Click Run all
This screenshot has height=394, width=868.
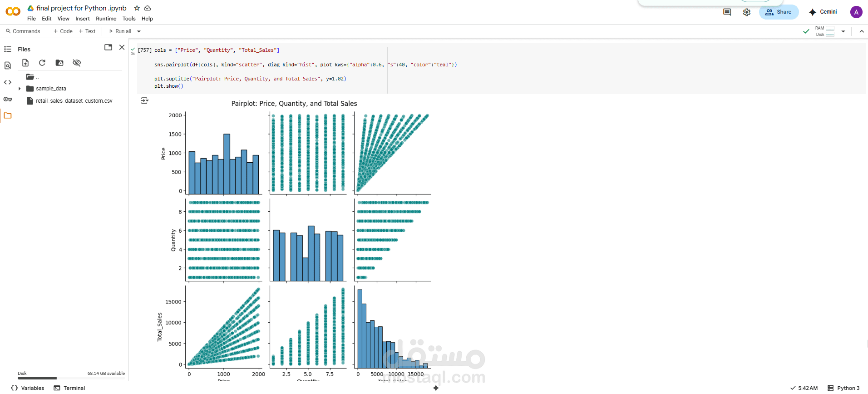pos(120,31)
